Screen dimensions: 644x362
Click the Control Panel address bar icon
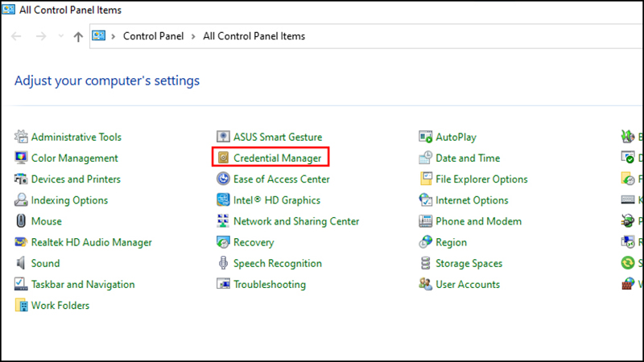(x=98, y=35)
